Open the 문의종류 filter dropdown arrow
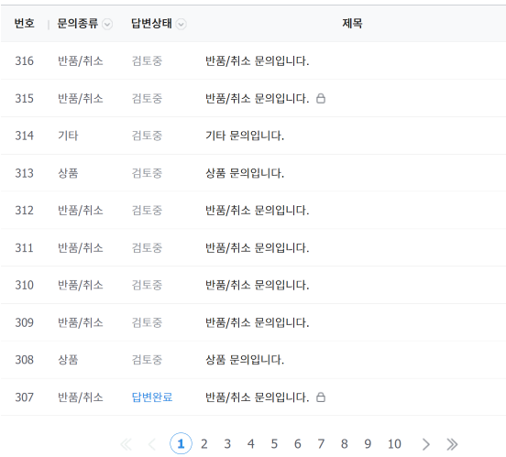The image size is (506, 457). [107, 24]
